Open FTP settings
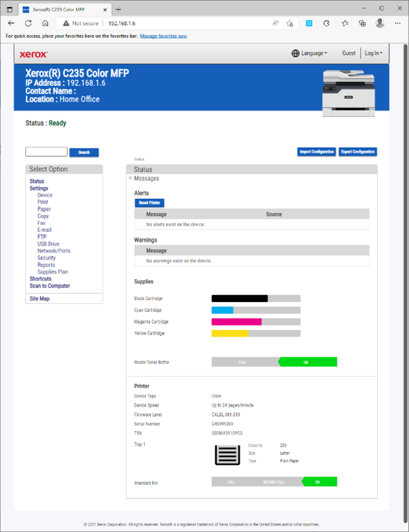 tap(42, 237)
